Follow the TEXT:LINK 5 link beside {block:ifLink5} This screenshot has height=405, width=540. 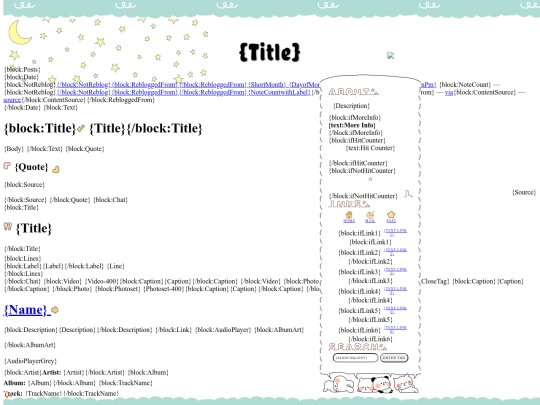point(395,309)
